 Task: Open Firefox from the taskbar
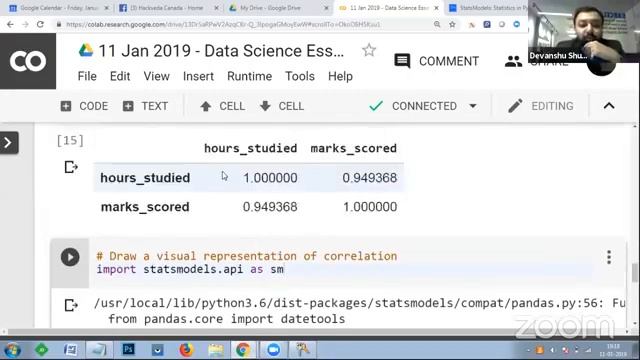(x=186, y=350)
